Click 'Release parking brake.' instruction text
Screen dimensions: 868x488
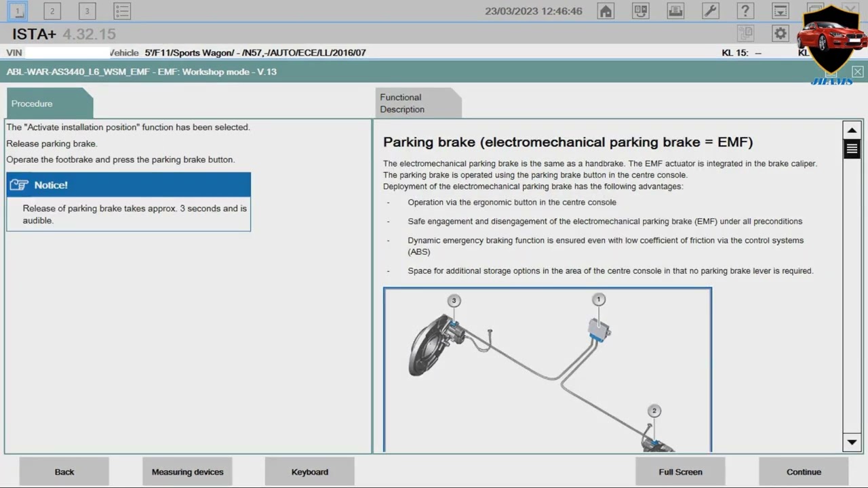(52, 144)
